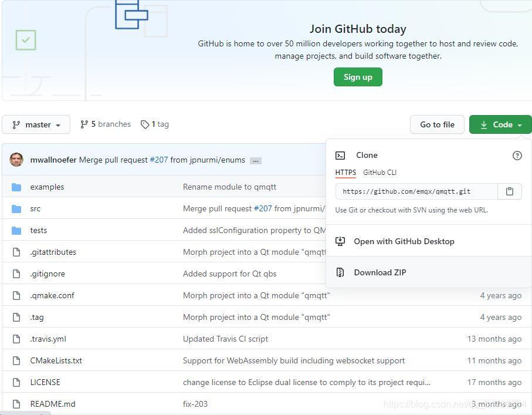Image resolution: width=532 pixels, height=415 pixels.
Task: Click the download arrow icon on Code button
Action: 484,125
